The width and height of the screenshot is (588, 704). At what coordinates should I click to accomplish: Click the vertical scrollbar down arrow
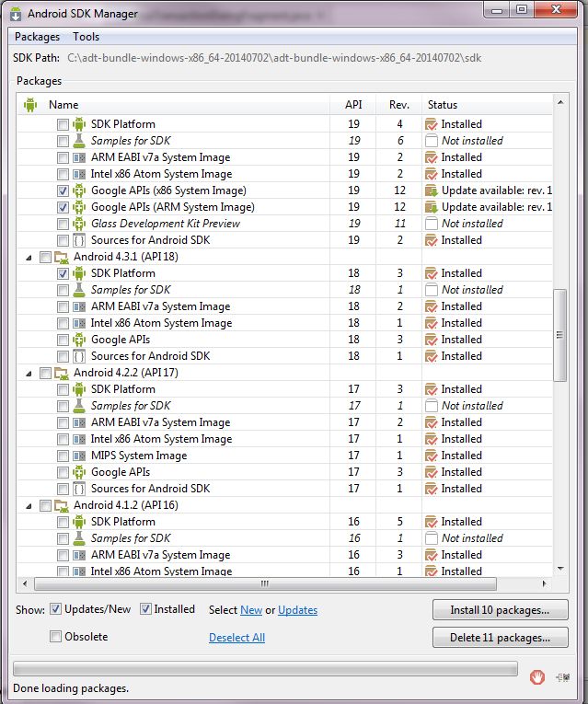point(560,569)
